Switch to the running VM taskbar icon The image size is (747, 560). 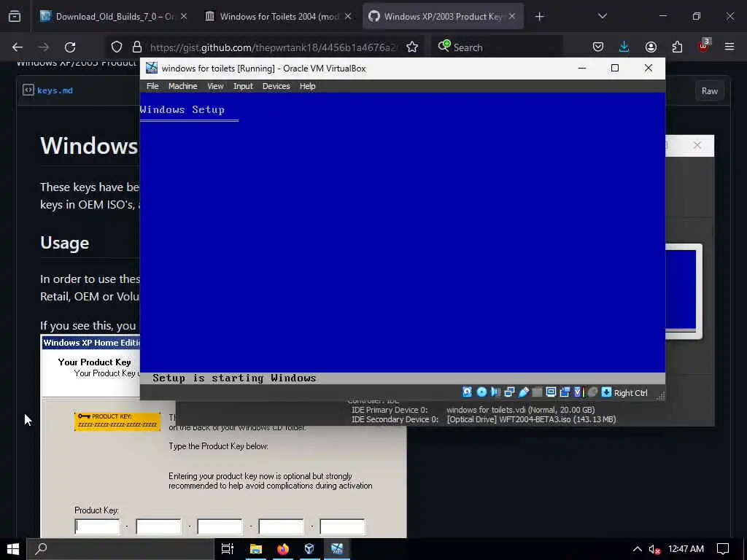point(337,549)
